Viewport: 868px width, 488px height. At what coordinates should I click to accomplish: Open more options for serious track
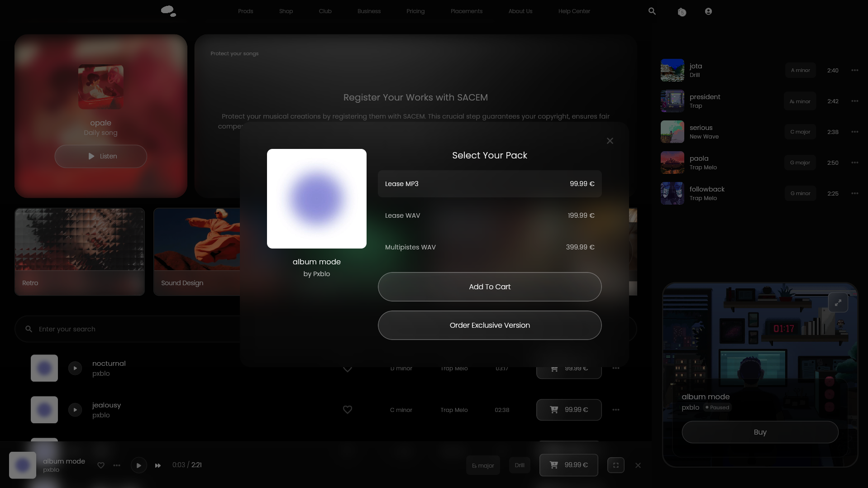coord(854,132)
